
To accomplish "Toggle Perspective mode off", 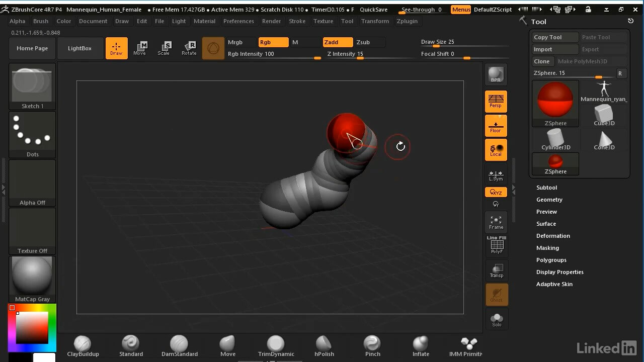I will point(496,101).
